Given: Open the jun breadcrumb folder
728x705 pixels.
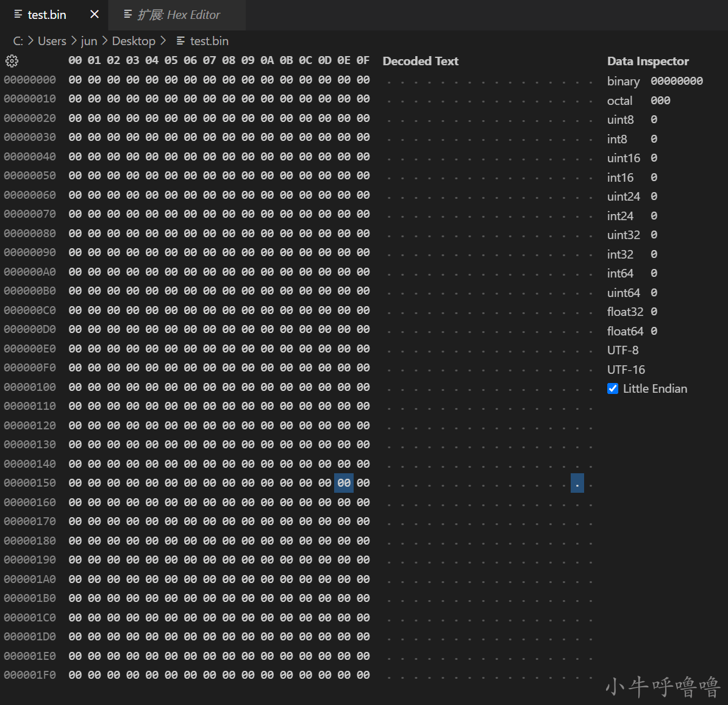Looking at the screenshot, I should pos(89,41).
